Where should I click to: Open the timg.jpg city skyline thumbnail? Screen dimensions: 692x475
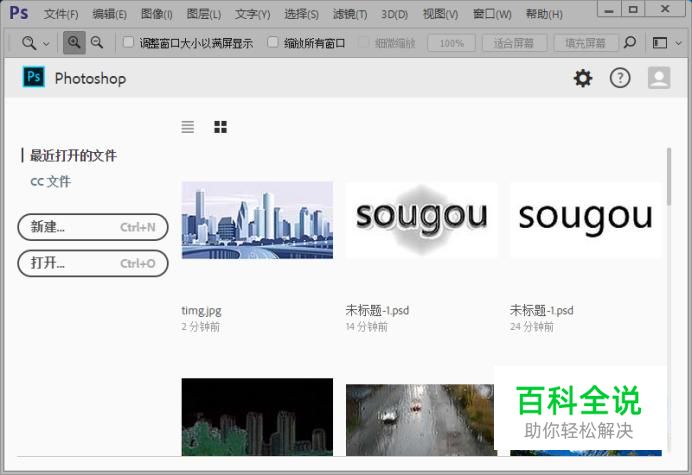pyautogui.click(x=257, y=220)
